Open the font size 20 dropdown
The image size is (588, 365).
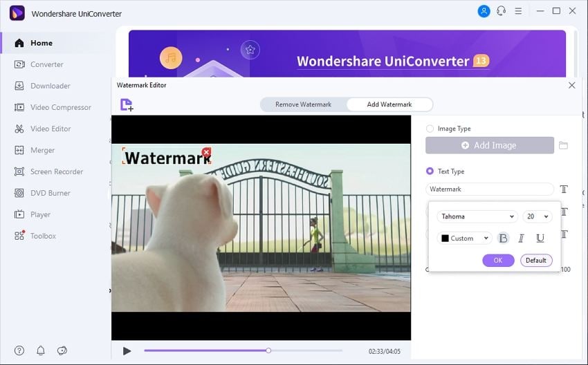538,216
